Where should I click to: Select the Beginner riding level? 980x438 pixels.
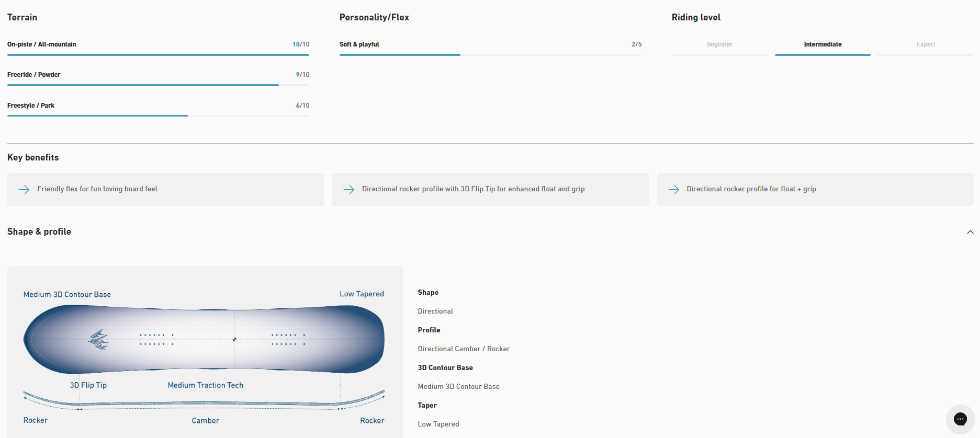[x=719, y=45]
